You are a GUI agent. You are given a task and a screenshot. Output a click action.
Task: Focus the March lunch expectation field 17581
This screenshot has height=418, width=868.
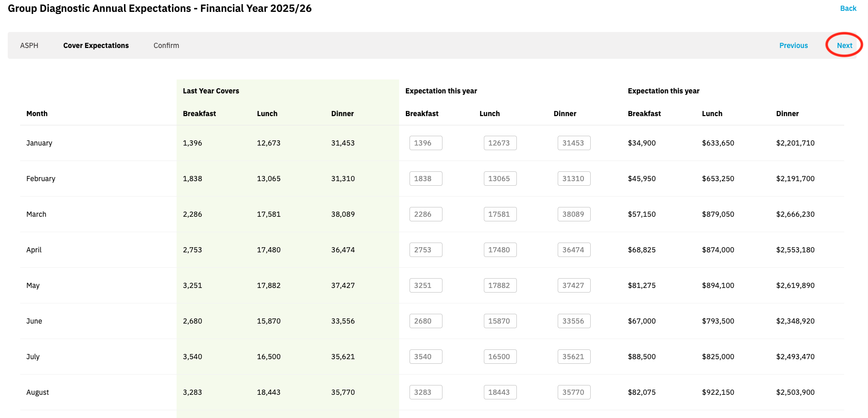[x=500, y=214]
